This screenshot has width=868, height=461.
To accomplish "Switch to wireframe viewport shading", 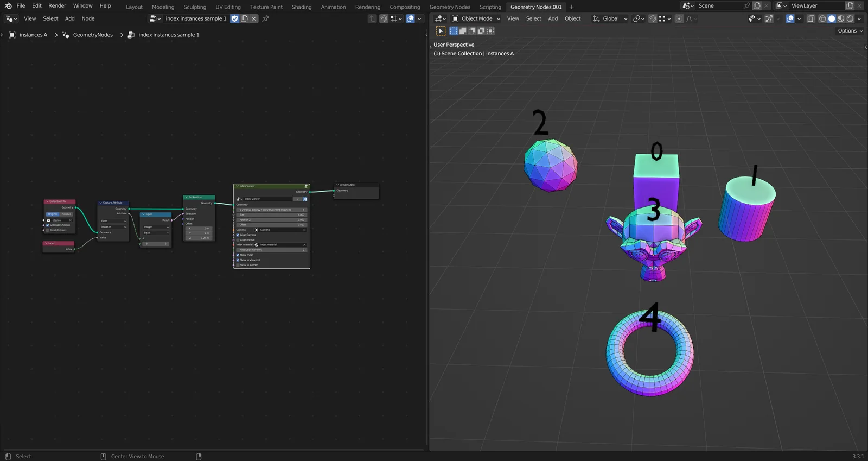I will [822, 18].
